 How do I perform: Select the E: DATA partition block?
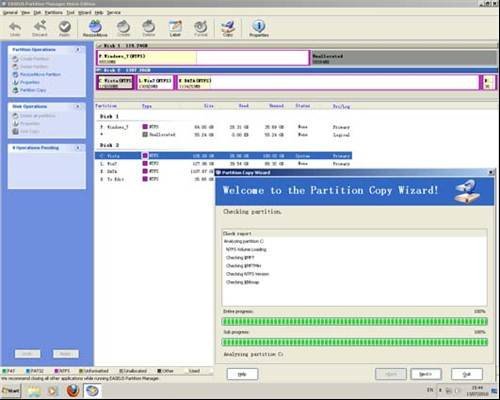(328, 82)
